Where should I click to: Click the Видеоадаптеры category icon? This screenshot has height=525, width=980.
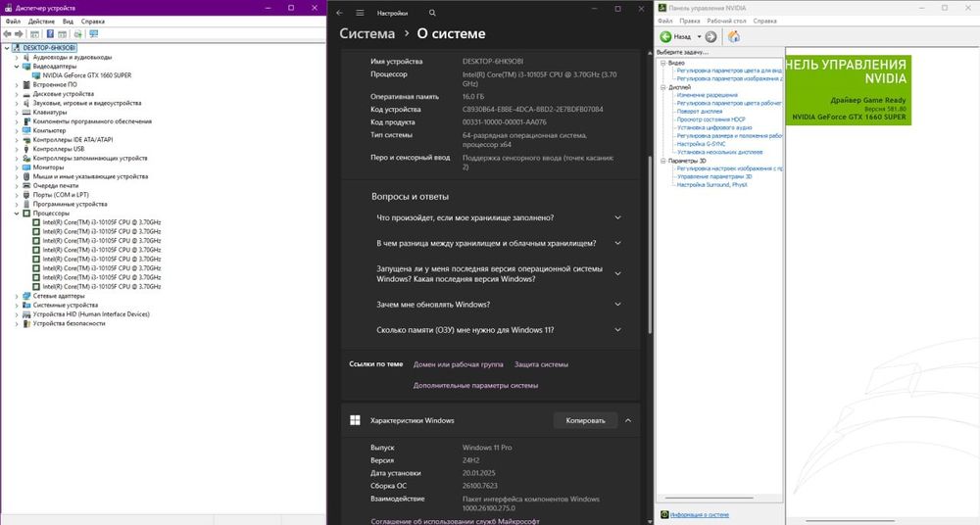pos(26,66)
